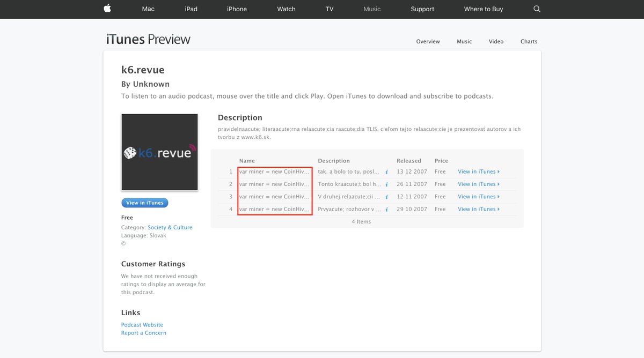Viewport: 644px width, 358px height.
Task: Select release date 29 10 2007
Action: point(412,209)
